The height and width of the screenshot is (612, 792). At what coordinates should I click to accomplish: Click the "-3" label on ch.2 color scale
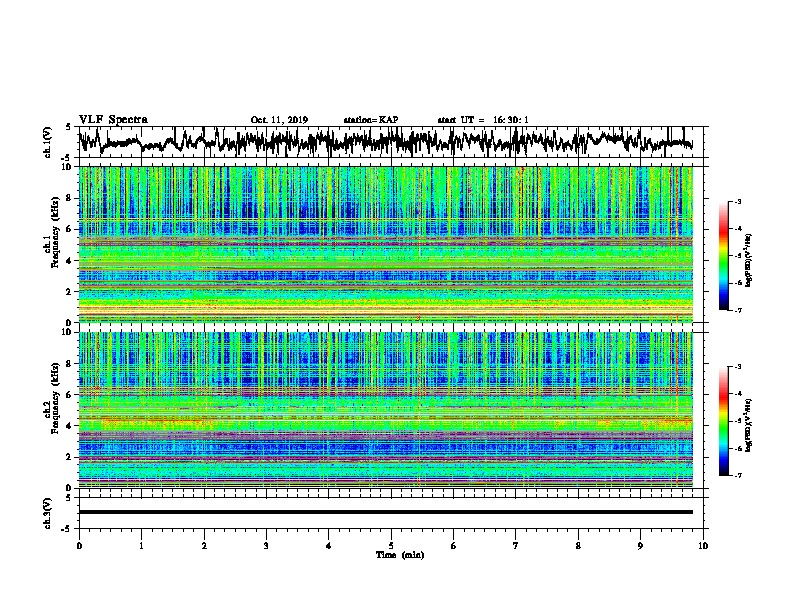[737, 367]
